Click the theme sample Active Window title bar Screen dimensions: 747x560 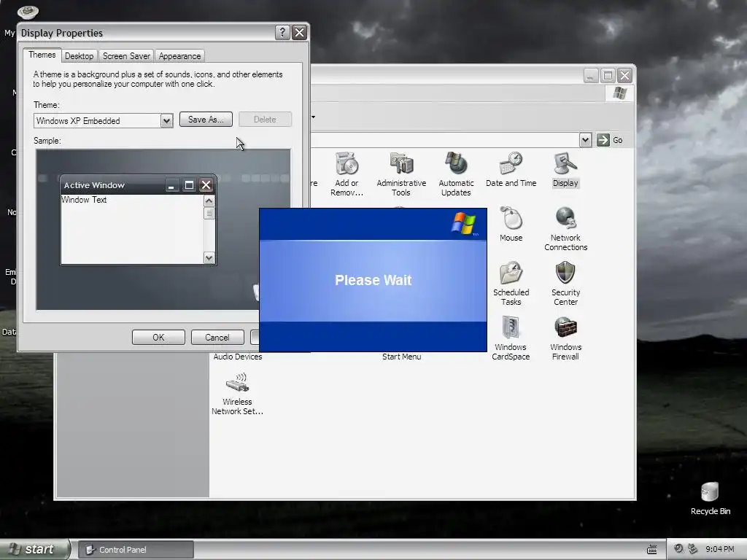[138, 184]
